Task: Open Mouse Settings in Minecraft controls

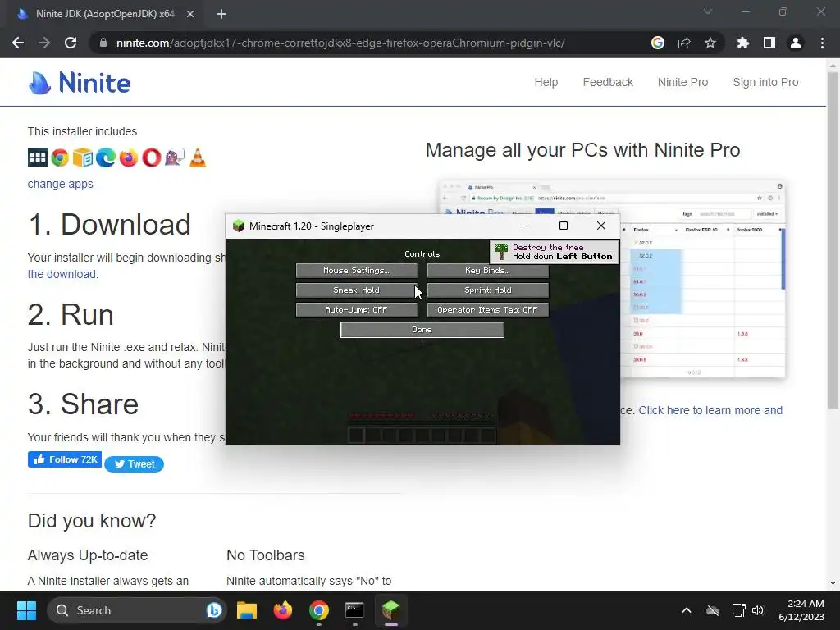Action: (x=356, y=271)
